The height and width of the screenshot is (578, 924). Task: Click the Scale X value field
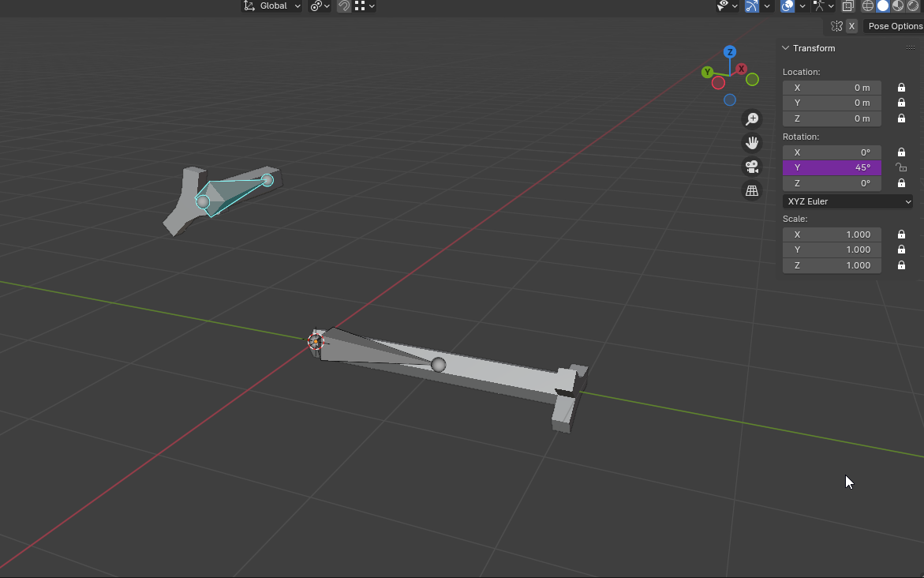click(832, 235)
